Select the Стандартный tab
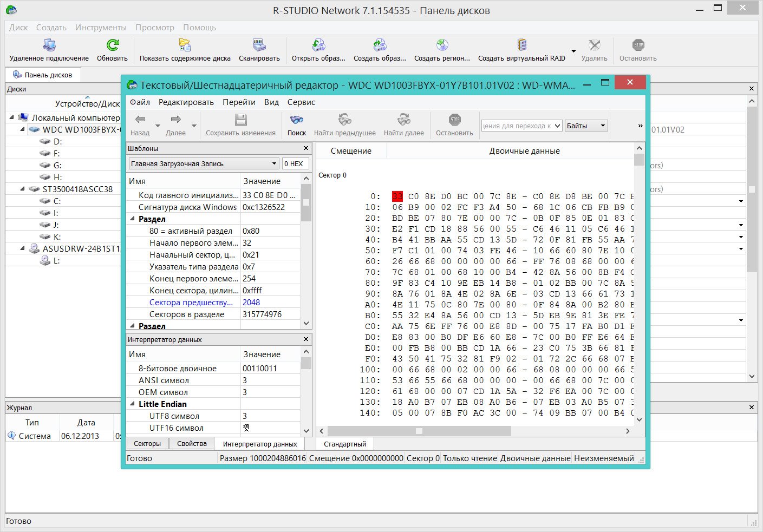The width and height of the screenshot is (763, 532). tap(345, 444)
